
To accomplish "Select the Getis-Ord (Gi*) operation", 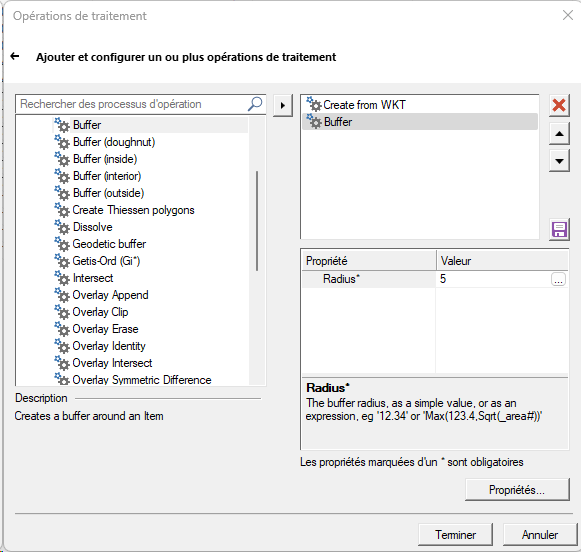I will [x=106, y=261].
